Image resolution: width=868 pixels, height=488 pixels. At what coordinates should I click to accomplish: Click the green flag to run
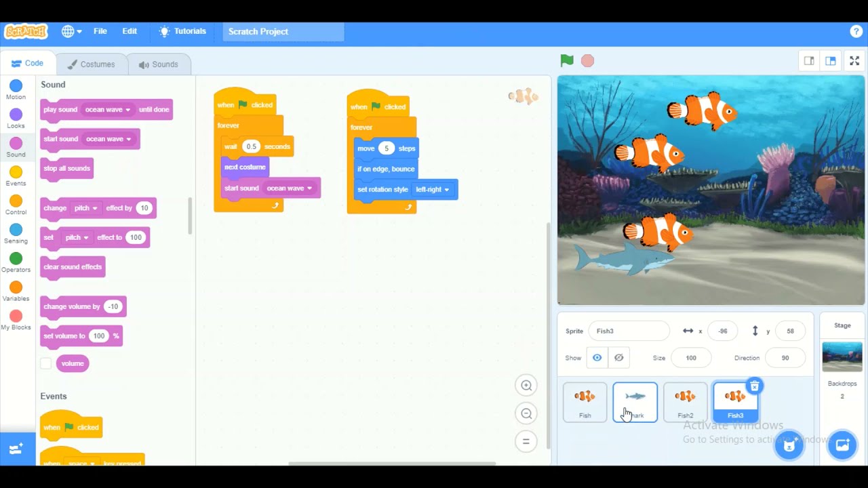click(567, 61)
